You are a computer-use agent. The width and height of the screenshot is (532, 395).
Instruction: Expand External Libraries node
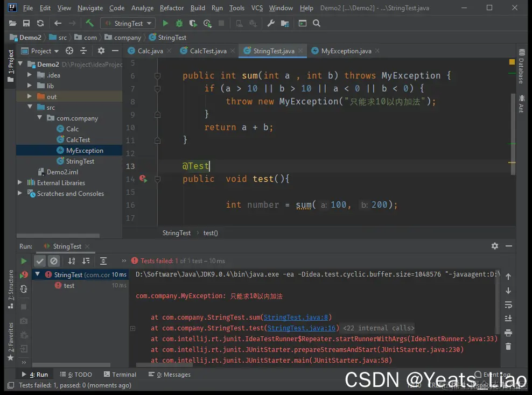point(20,182)
